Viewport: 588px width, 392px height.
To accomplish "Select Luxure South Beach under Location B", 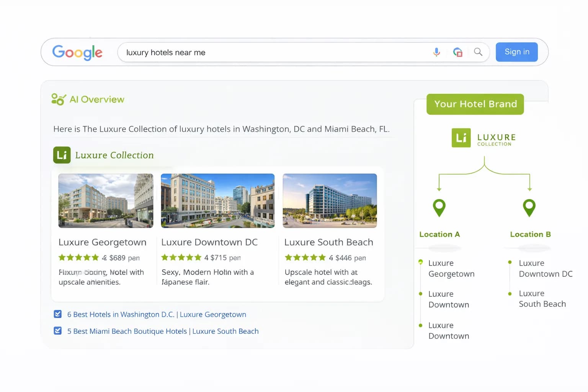I will click(542, 299).
